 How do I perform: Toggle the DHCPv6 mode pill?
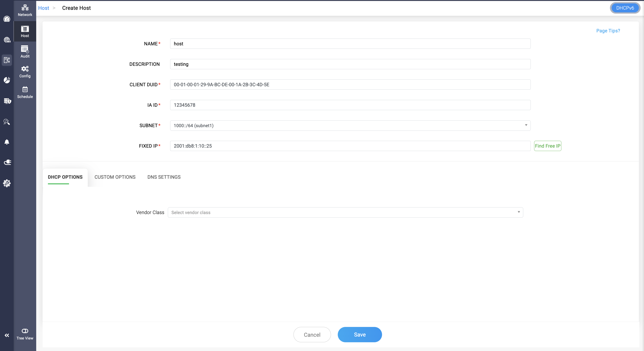(x=625, y=8)
